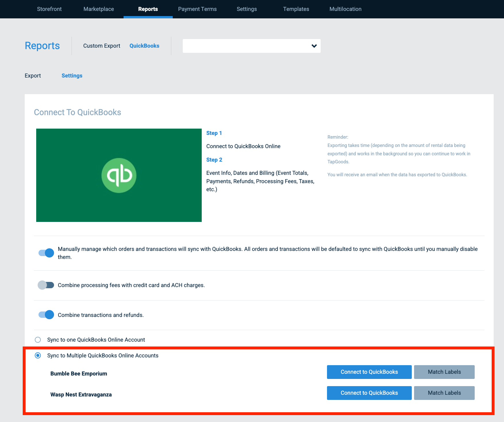This screenshot has width=504, height=422.
Task: Switch to the Export subtab
Action: [x=33, y=76]
